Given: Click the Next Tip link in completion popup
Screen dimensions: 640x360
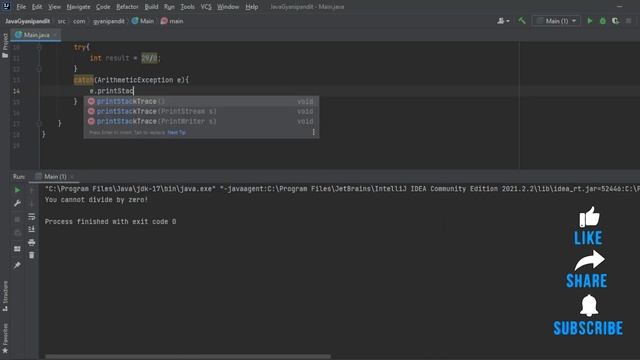Looking at the screenshot, I should 176,133.
